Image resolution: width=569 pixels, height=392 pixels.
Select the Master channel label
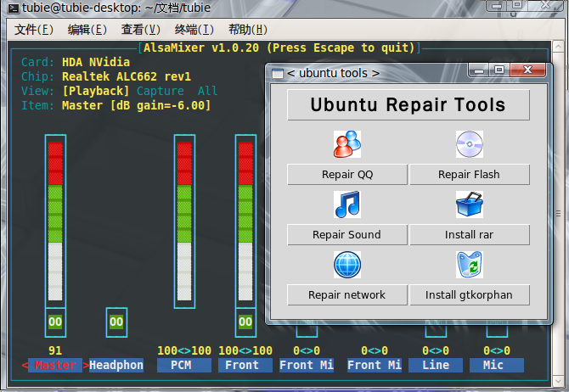click(x=55, y=365)
